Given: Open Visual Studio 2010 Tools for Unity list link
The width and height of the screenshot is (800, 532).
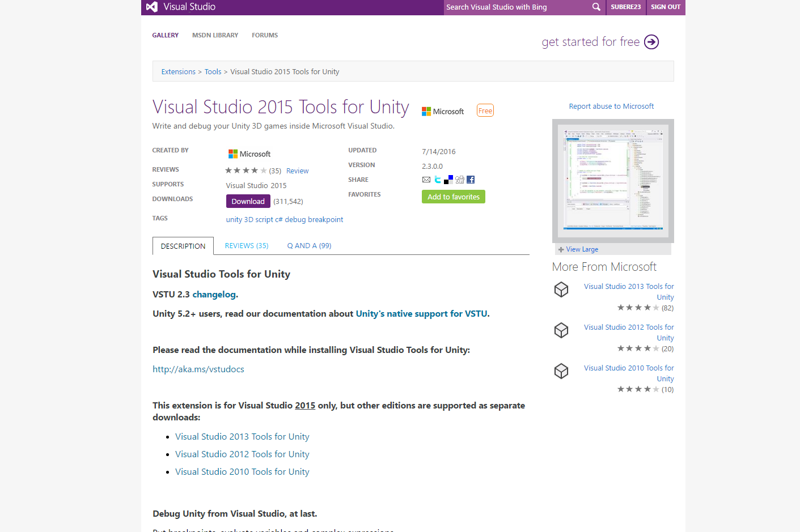Looking at the screenshot, I should click(242, 472).
